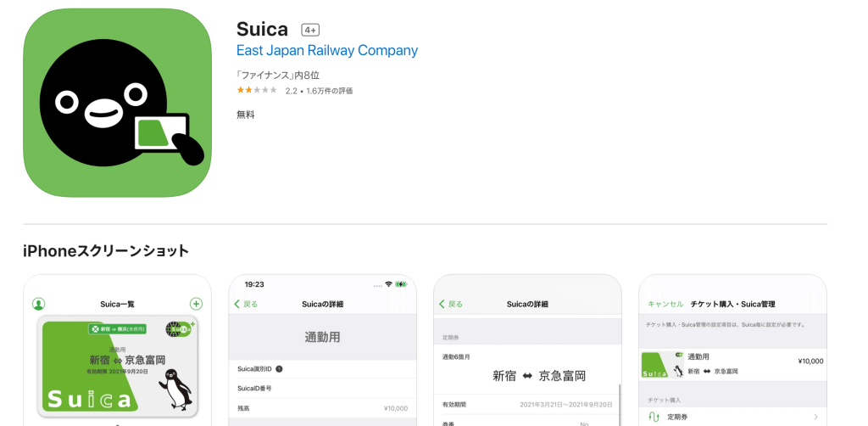This screenshot has height=426, width=868.
Task: Click the Suica penguin app icon
Action: 117,103
